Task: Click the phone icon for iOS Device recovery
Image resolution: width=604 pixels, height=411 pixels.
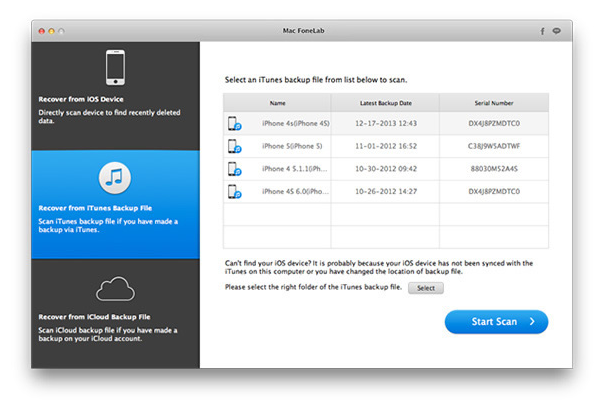Action: tap(115, 67)
